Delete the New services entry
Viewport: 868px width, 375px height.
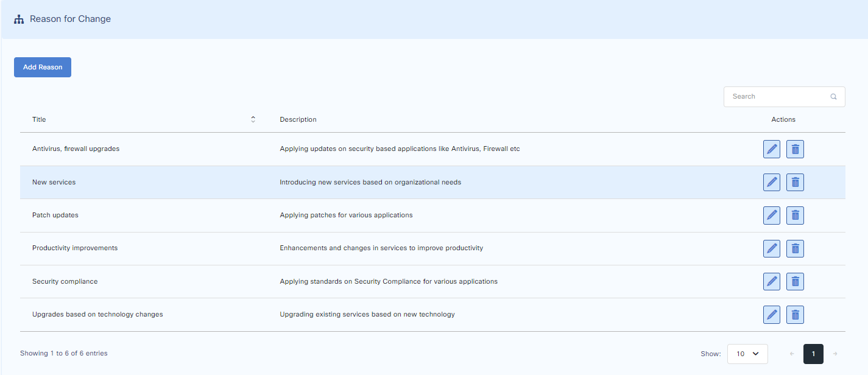pos(795,182)
